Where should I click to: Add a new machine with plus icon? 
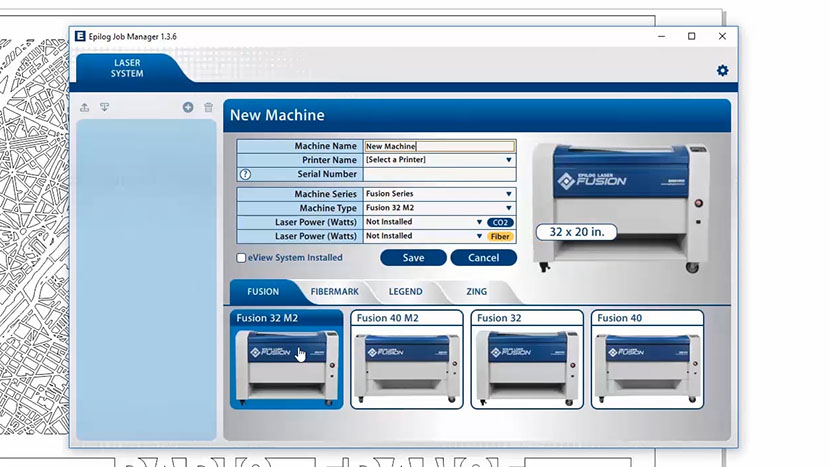tap(188, 107)
